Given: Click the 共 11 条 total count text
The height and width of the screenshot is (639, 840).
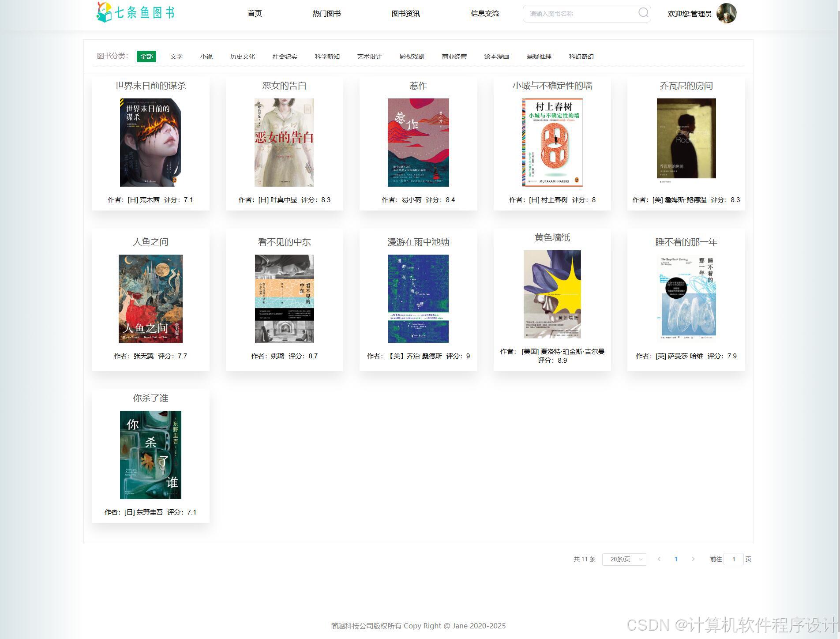Looking at the screenshot, I should coord(584,559).
